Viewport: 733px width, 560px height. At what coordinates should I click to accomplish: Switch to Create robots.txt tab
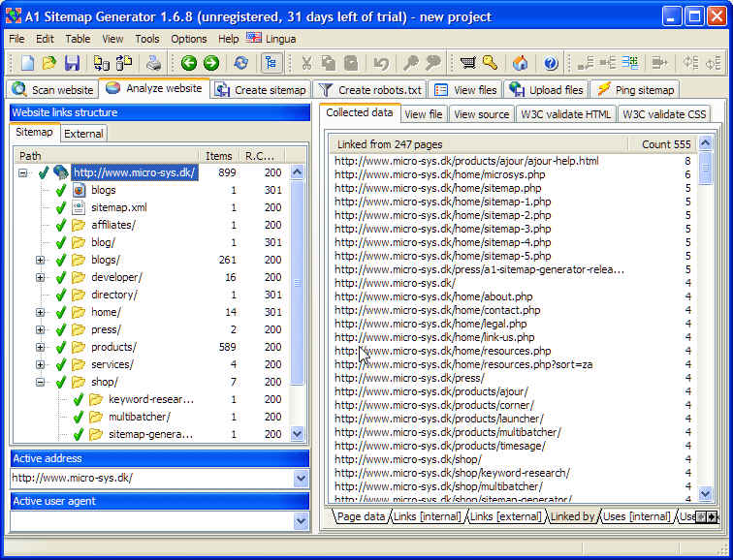point(369,90)
